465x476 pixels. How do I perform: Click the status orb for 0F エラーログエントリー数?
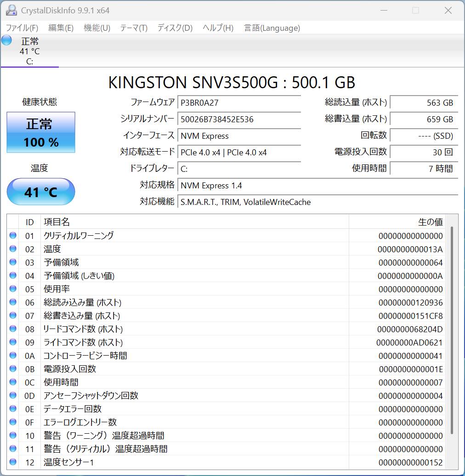tap(13, 422)
